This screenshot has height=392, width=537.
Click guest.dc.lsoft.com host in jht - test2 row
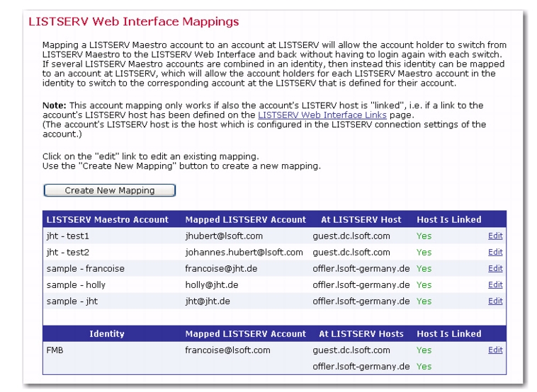pyautogui.click(x=351, y=253)
